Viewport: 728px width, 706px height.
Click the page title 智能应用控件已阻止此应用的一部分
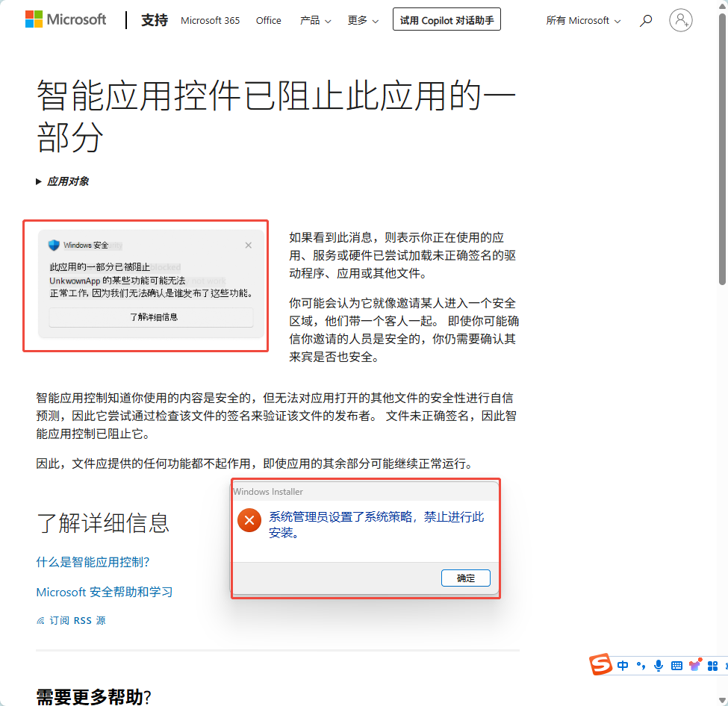(x=276, y=116)
